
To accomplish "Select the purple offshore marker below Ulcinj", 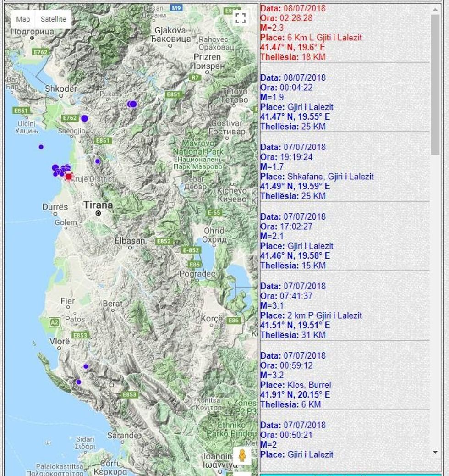I will tap(41, 147).
